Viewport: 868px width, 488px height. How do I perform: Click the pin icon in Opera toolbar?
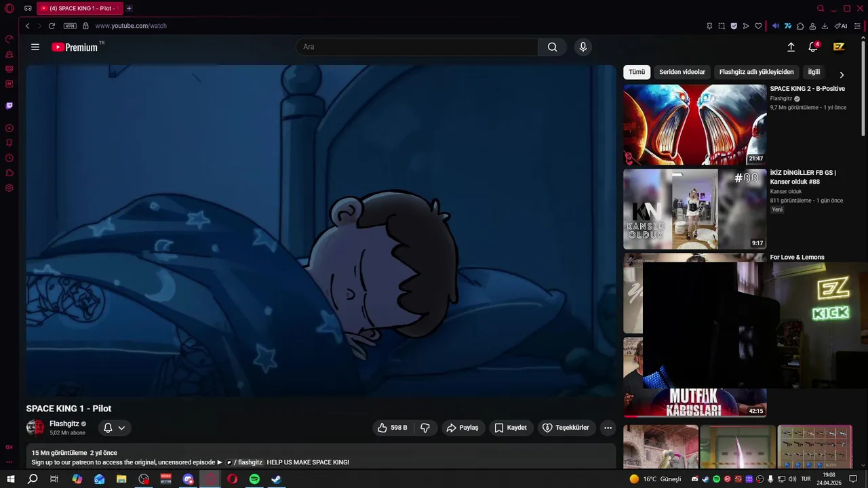(x=709, y=26)
